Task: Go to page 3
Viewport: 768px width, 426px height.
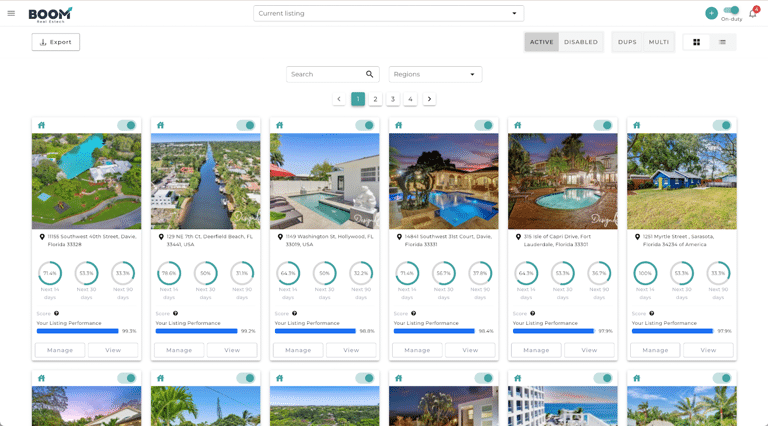Action: [x=393, y=99]
